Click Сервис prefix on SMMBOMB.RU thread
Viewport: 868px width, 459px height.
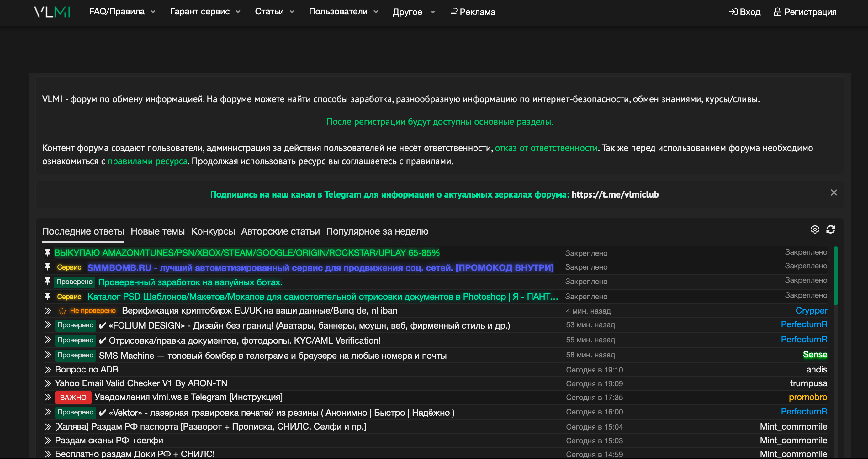69,267
